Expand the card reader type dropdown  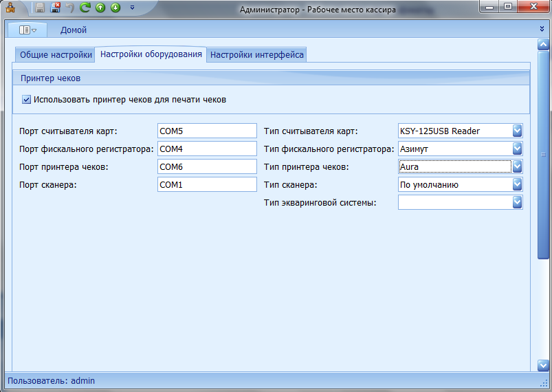(x=517, y=131)
